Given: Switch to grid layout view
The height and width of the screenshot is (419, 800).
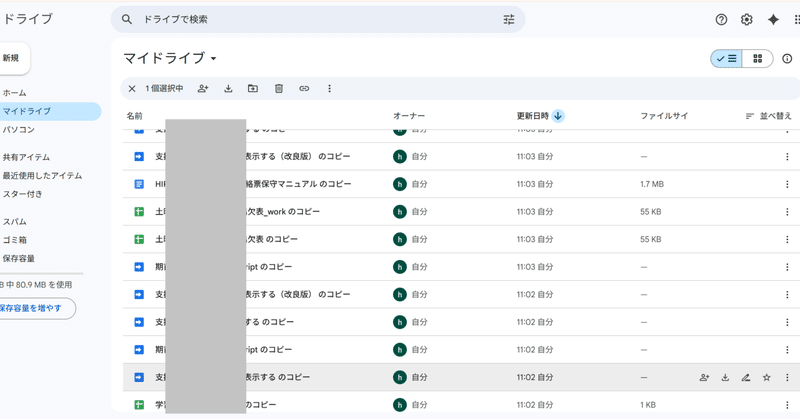Looking at the screenshot, I should (x=758, y=59).
